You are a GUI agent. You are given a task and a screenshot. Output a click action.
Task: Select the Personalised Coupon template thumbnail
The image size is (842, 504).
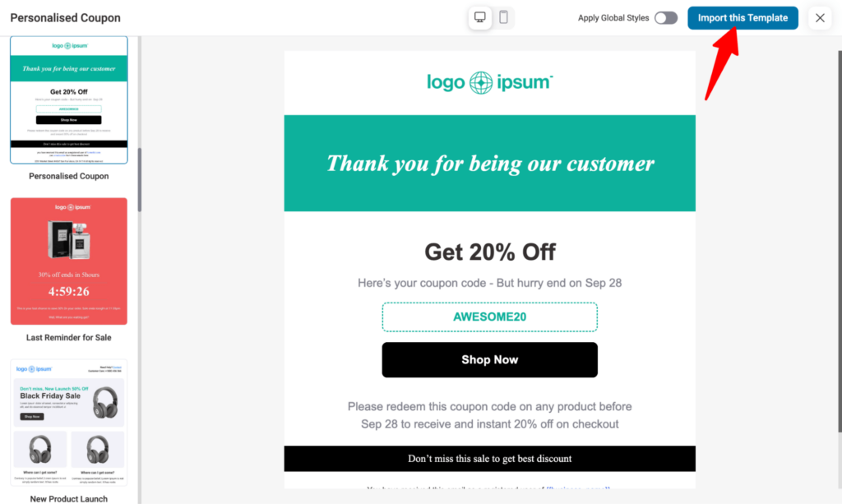pos(68,99)
